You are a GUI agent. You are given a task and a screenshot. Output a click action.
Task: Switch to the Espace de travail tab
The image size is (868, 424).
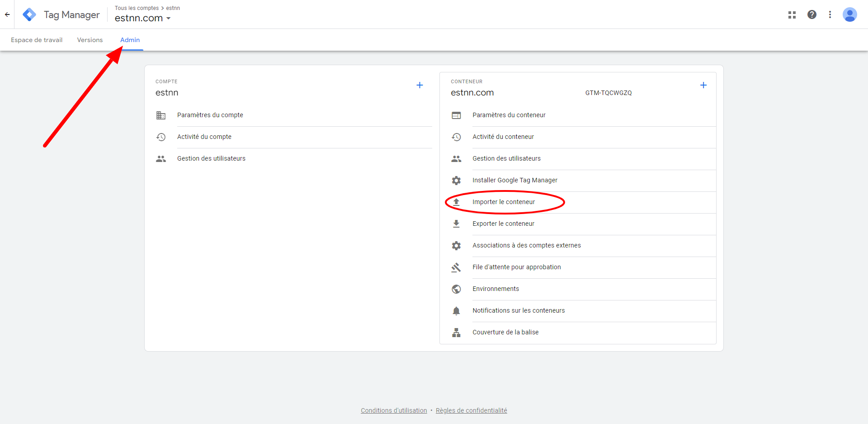[x=37, y=40]
